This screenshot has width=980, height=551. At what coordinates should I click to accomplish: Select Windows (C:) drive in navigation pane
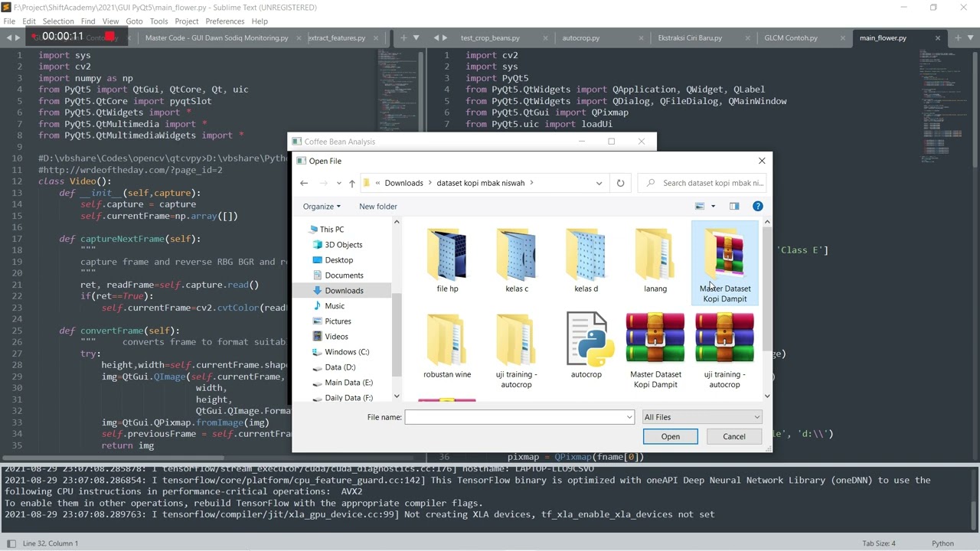pos(347,352)
